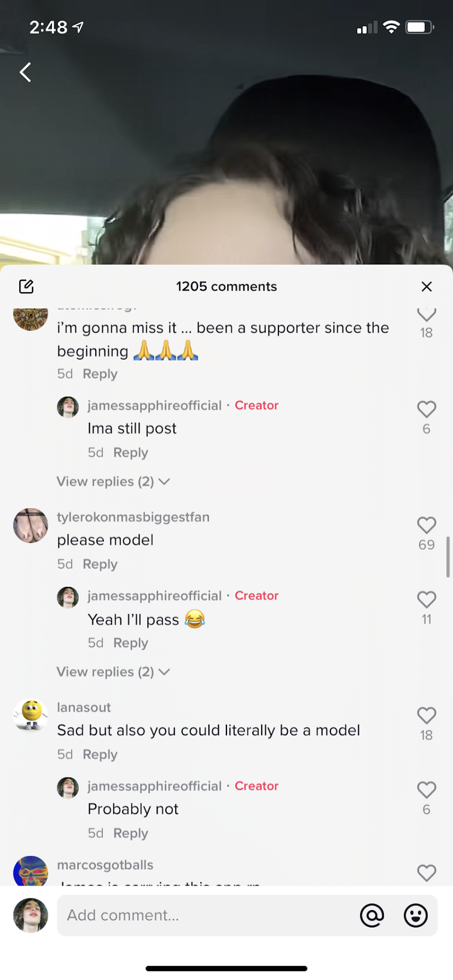
Task: Reply to lanasout's model comment
Action: tap(100, 754)
